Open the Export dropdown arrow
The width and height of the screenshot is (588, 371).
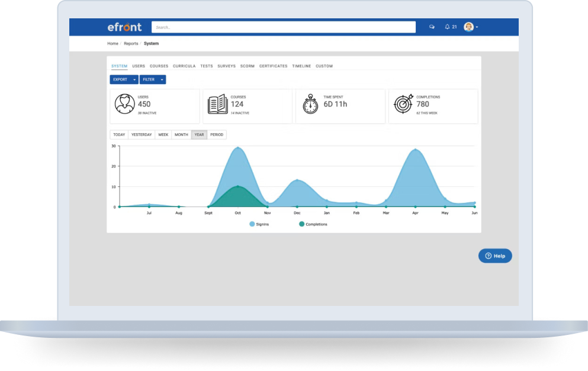click(134, 79)
